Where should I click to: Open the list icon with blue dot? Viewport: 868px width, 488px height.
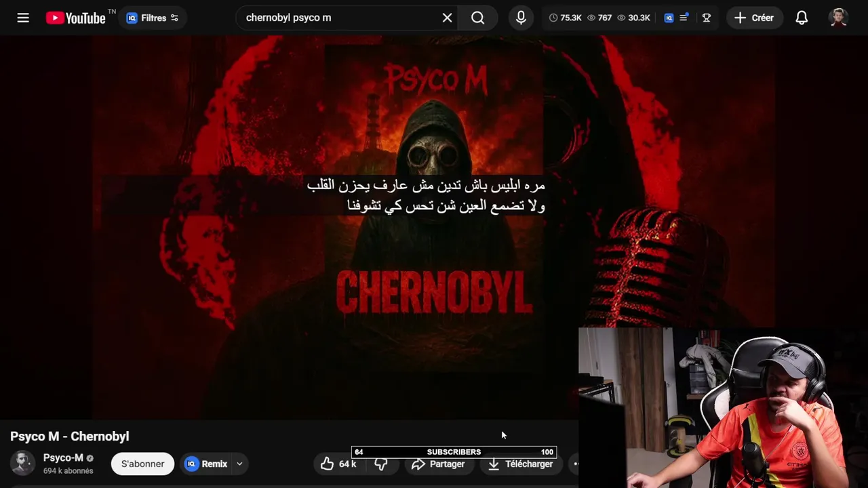tap(684, 18)
